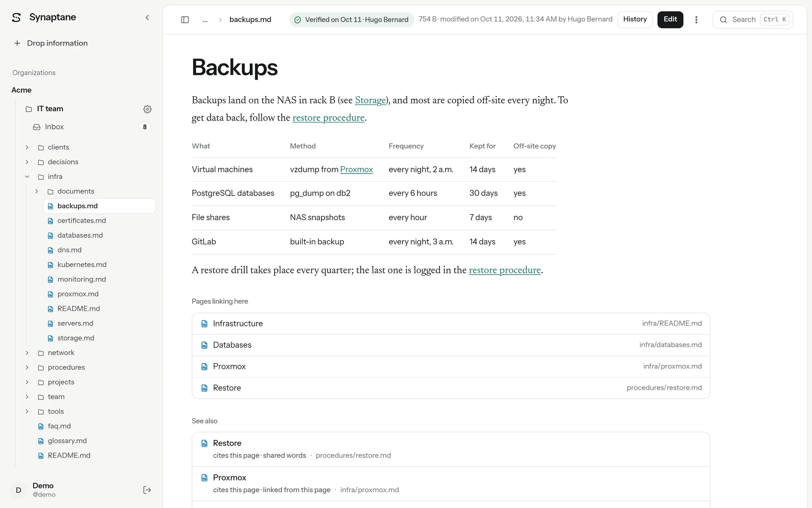Click the Demo user avatar
The width and height of the screenshot is (812, 508).
[19, 490]
